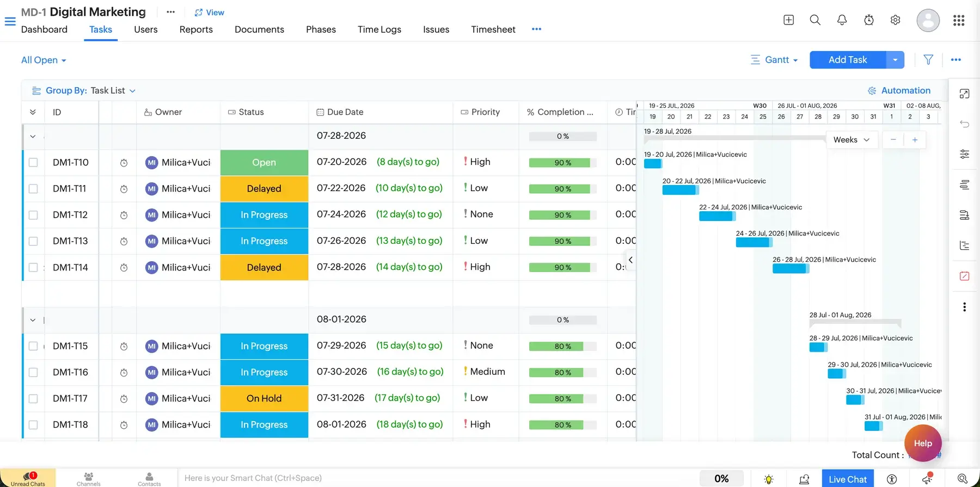This screenshot has height=487, width=980.
Task: Open notifications bell icon
Action: click(842, 20)
